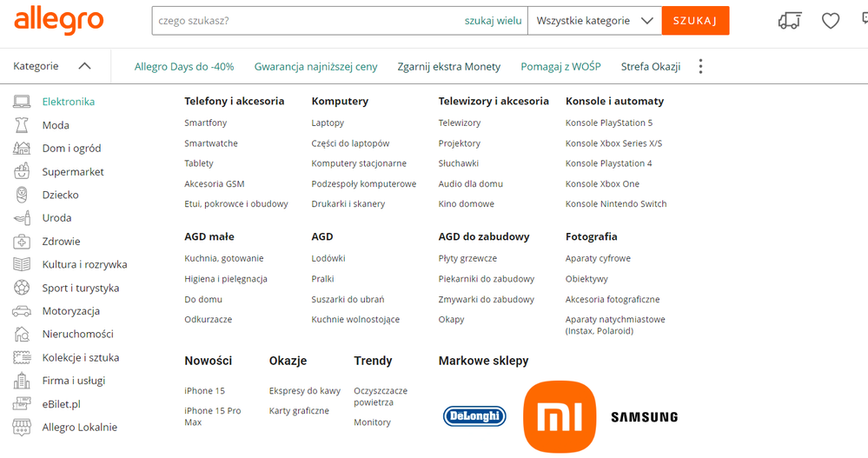Open Aparaty cyfrowe link
This screenshot has width=868, height=458.
598,259
